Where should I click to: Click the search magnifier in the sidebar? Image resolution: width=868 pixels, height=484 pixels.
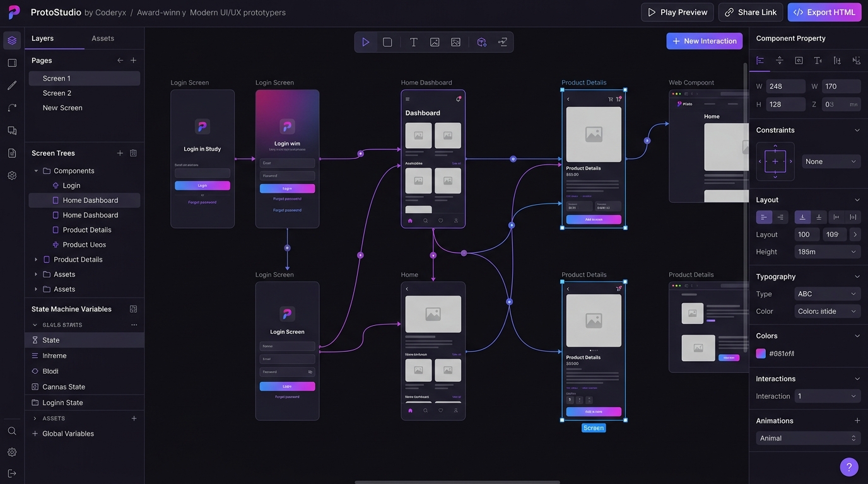[12, 431]
